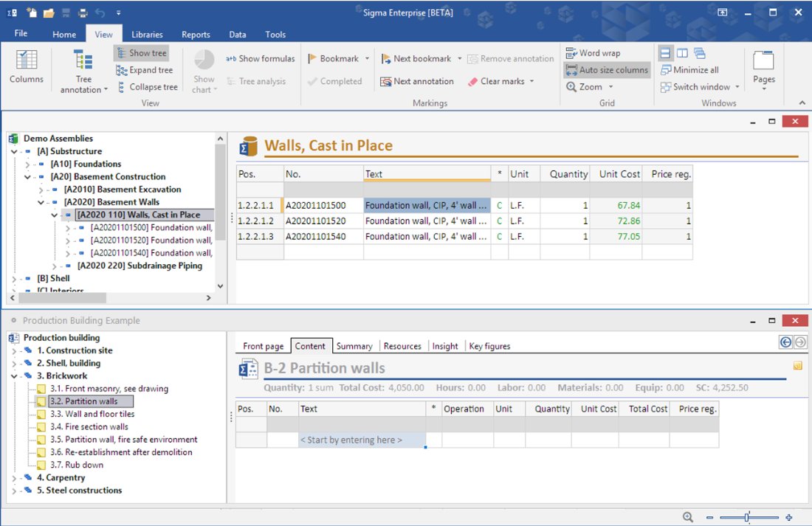Cascade windows icon
Image resolution: width=812 pixels, height=526 pixels.
[x=700, y=53]
